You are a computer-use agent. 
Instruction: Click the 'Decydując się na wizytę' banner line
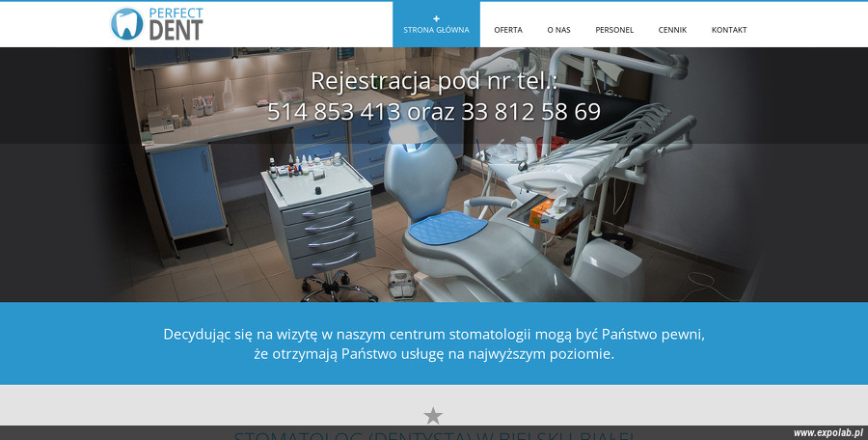click(434, 334)
